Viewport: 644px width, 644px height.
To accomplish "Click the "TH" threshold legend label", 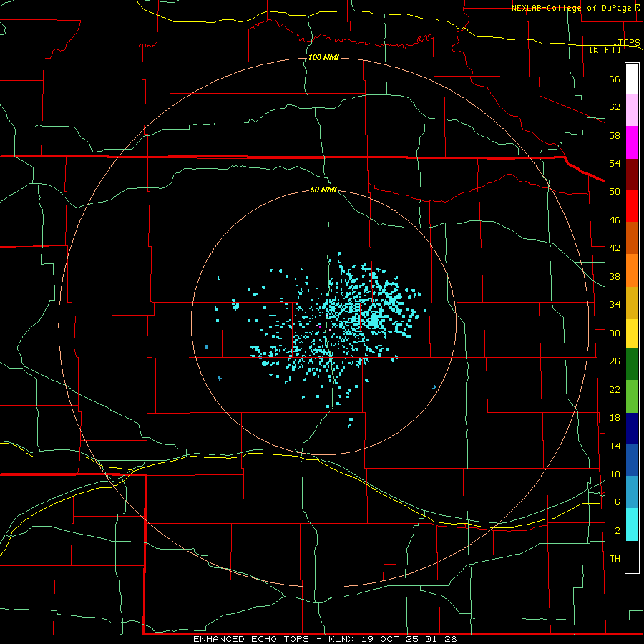I will click(x=615, y=559).
